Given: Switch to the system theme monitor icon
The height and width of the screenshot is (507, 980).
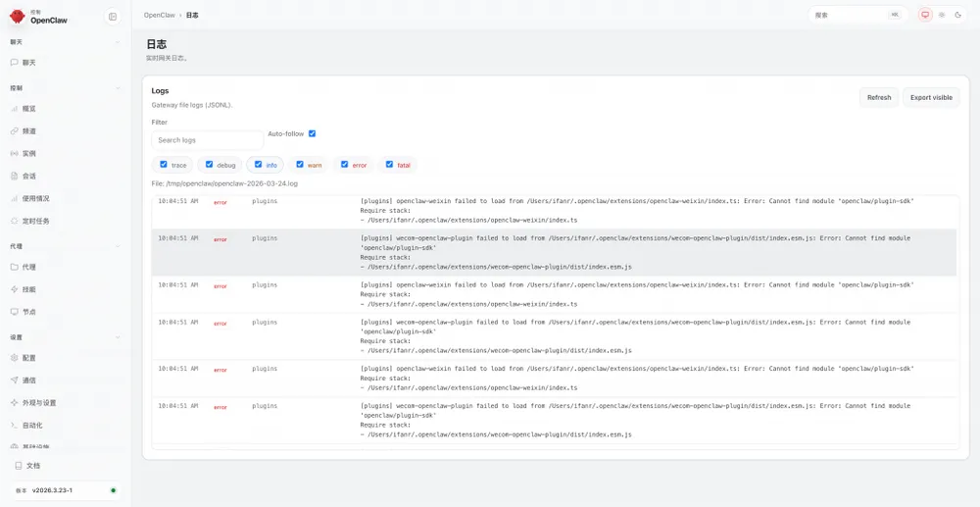Looking at the screenshot, I should click(925, 15).
